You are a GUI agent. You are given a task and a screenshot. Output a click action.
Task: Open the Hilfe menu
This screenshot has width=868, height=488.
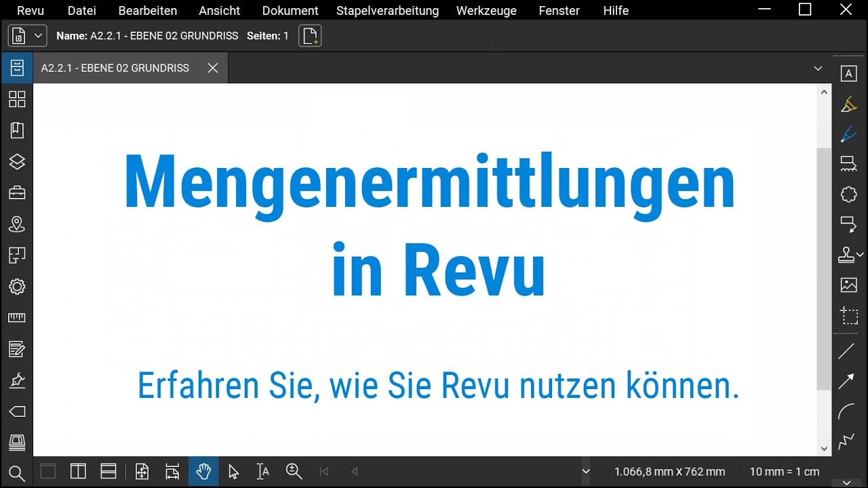pos(616,11)
